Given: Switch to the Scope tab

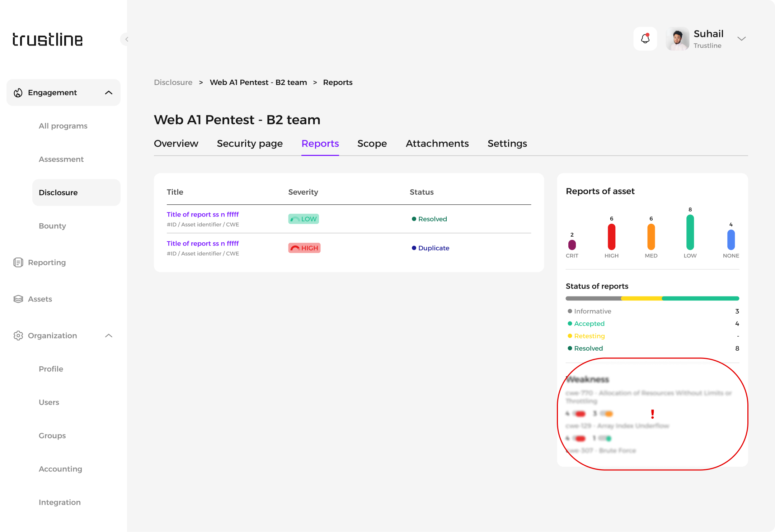Looking at the screenshot, I should click(x=372, y=143).
